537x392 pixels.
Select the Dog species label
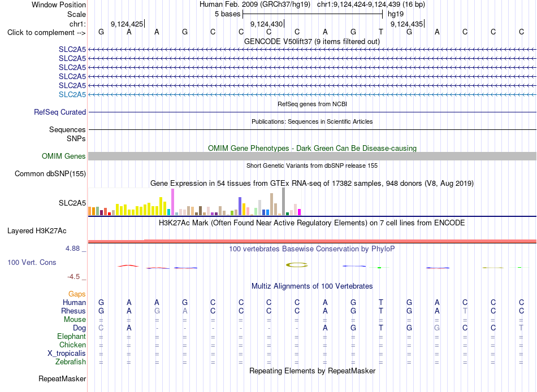point(79,328)
